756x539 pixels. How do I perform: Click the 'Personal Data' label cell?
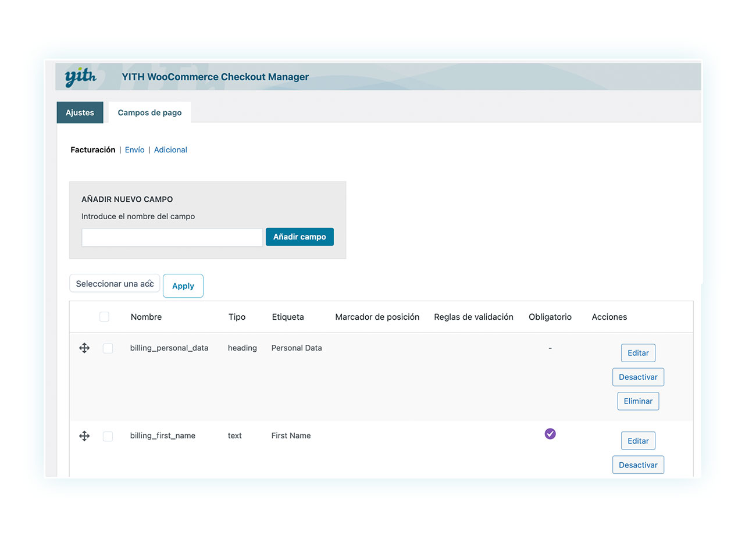tap(297, 348)
